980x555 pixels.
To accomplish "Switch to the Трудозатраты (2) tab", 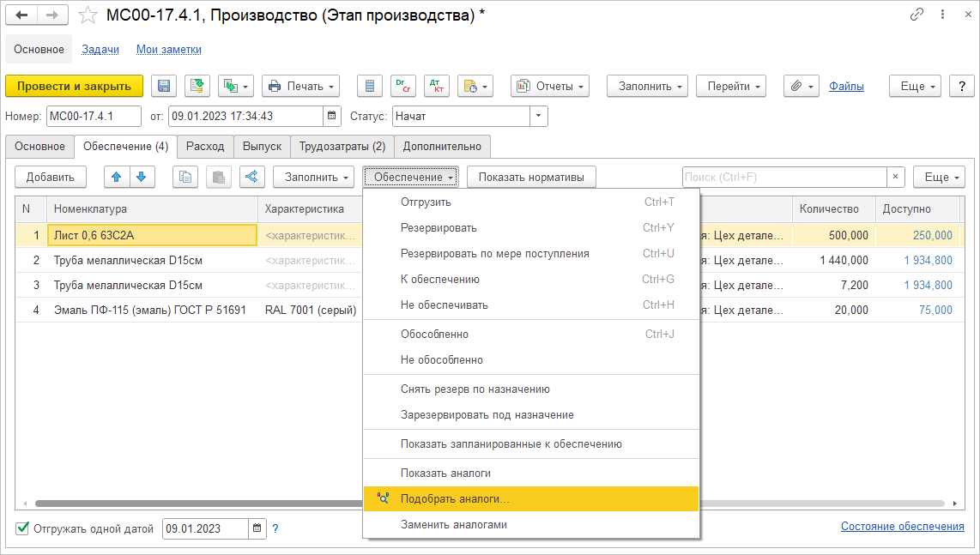I will 342,146.
